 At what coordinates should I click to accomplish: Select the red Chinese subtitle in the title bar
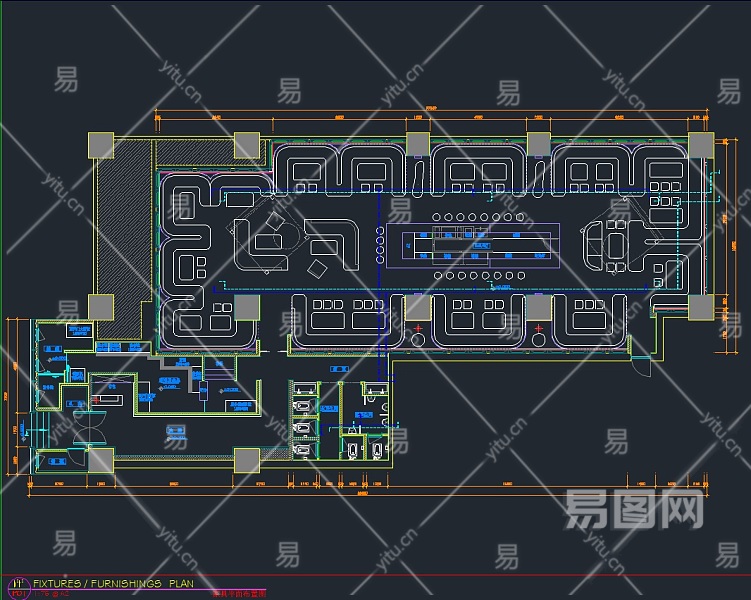(x=239, y=594)
